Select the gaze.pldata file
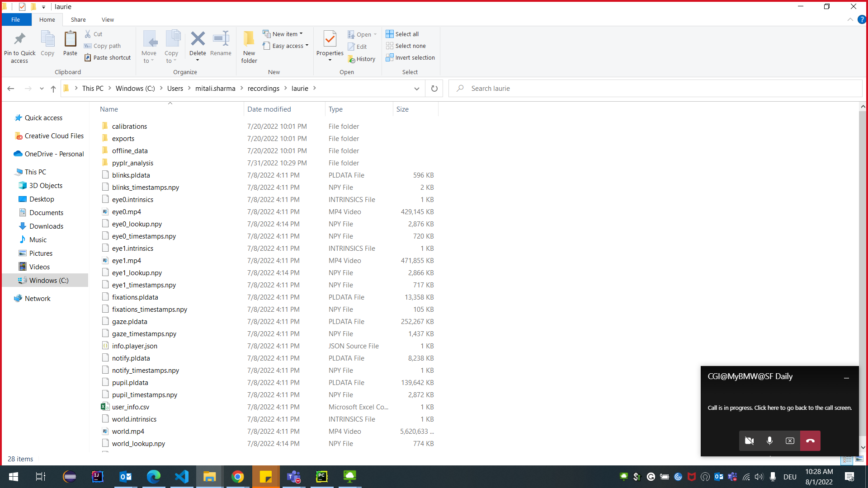 [x=129, y=321]
